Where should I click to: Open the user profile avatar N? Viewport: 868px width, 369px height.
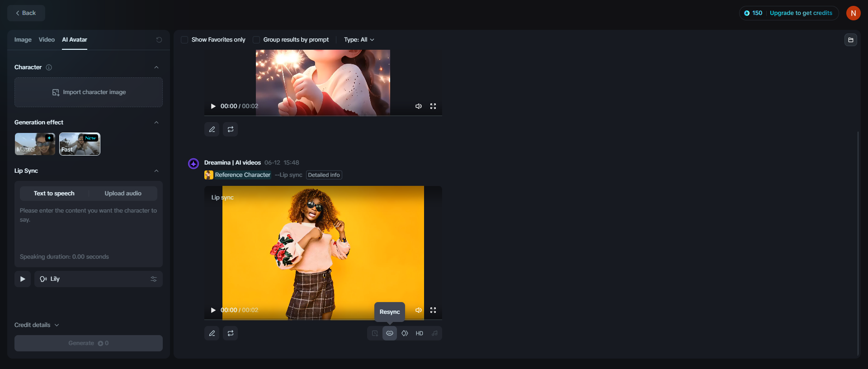point(853,13)
